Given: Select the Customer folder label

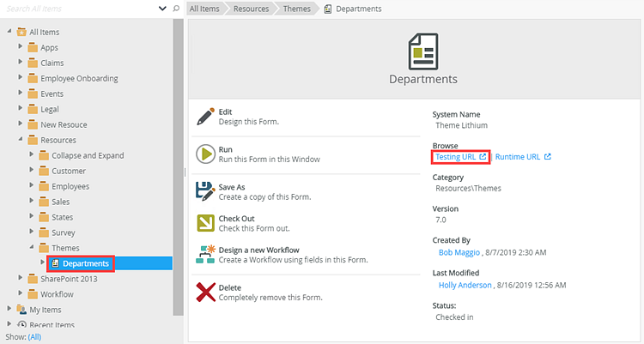Looking at the screenshot, I should pos(69,172).
